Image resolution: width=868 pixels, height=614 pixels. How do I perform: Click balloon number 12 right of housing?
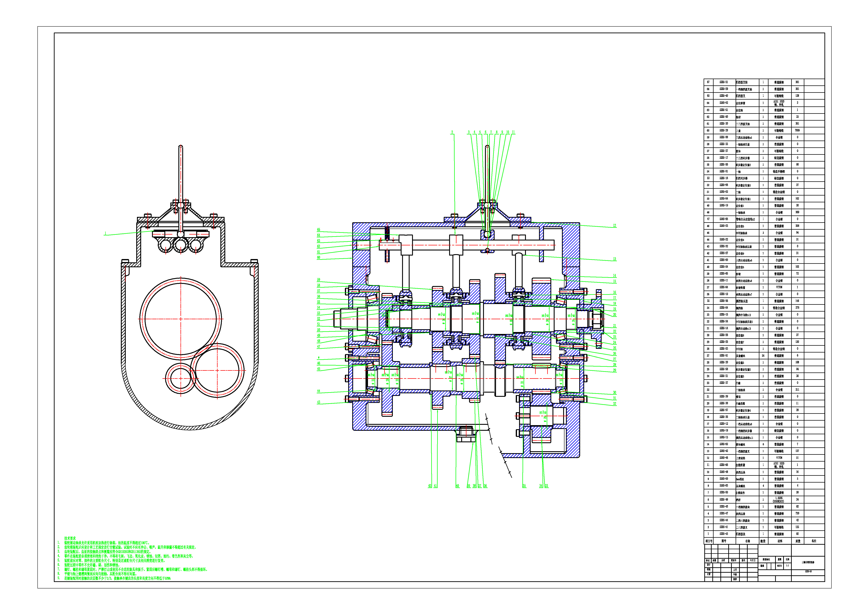614,226
